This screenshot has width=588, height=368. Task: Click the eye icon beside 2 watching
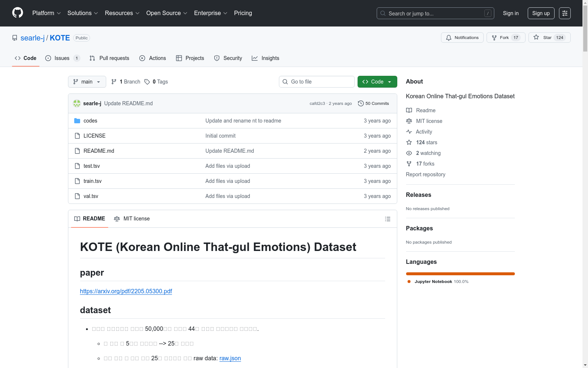(409, 153)
